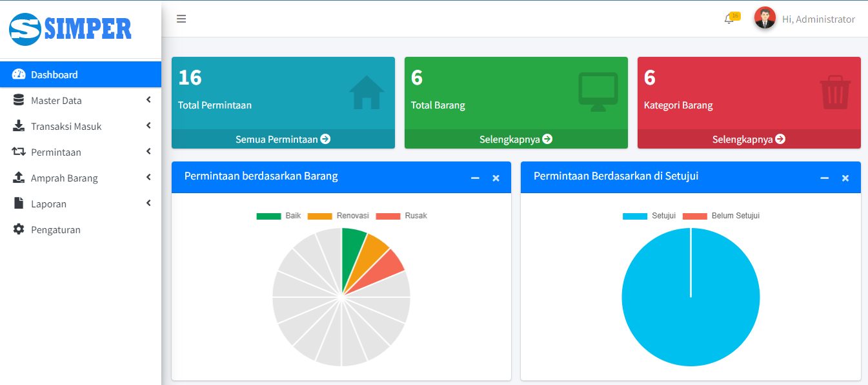The height and width of the screenshot is (385, 868).
Task: Toggle the hamburger sidebar menu
Action: [x=181, y=19]
